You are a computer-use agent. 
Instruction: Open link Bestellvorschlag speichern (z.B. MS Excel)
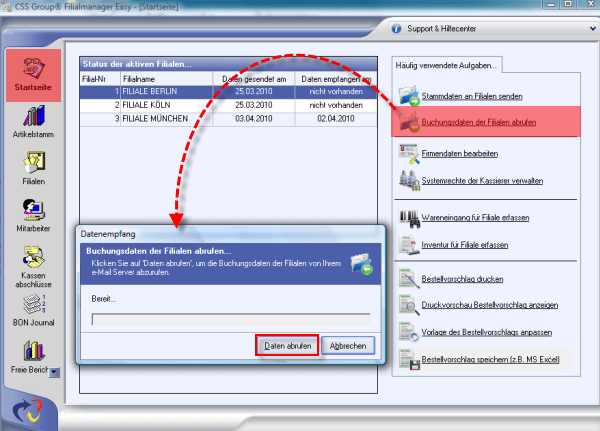point(490,359)
